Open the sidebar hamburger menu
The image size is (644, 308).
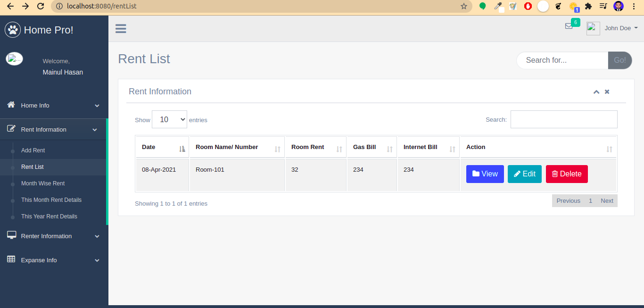pos(121,28)
